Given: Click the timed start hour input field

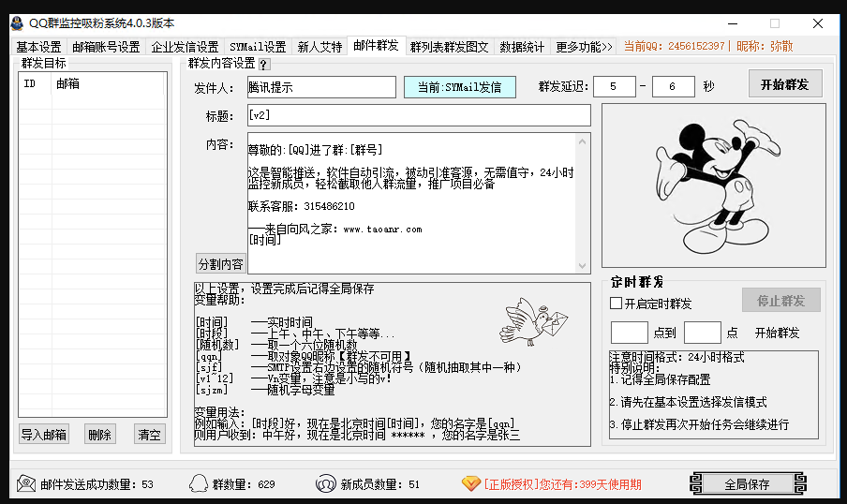Looking at the screenshot, I should pyautogui.click(x=630, y=333).
